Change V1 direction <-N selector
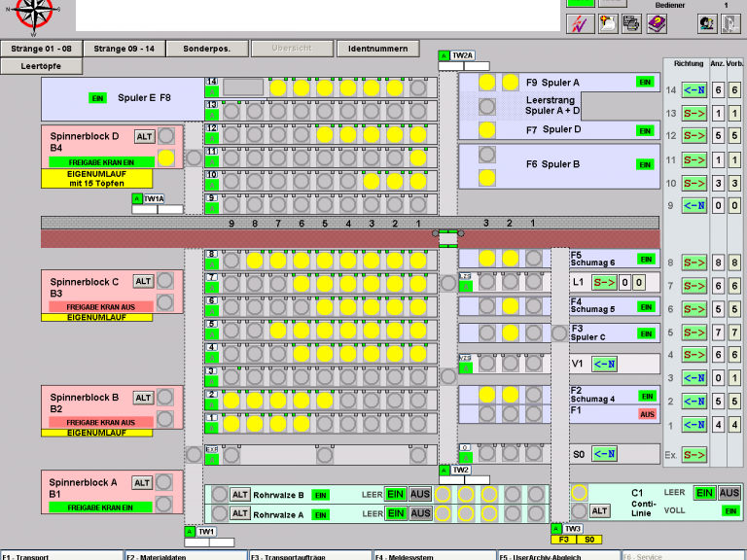This screenshot has width=747, height=560. pos(604,365)
